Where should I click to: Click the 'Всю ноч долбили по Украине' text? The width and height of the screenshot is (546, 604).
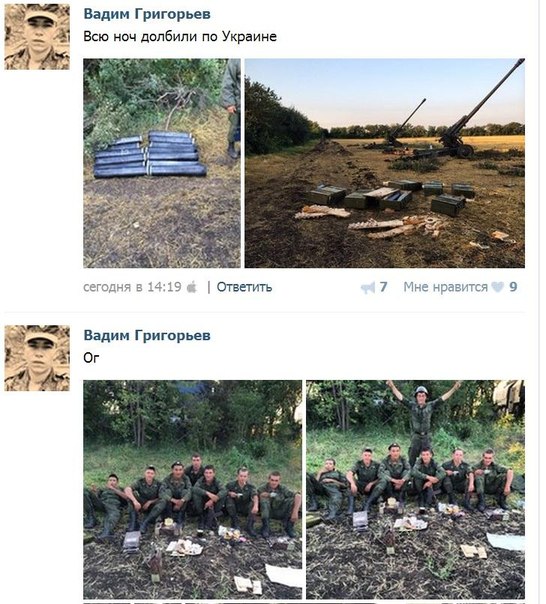coord(180,37)
